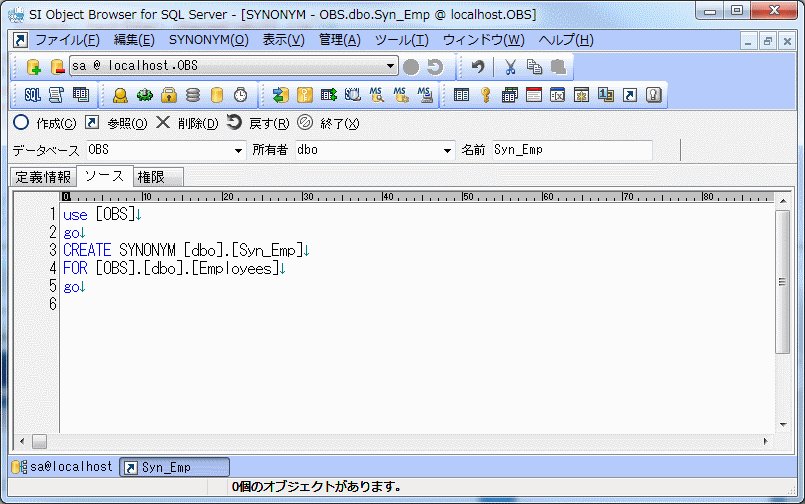
Task: Switch to the 定義情報 tab
Action: (x=43, y=177)
